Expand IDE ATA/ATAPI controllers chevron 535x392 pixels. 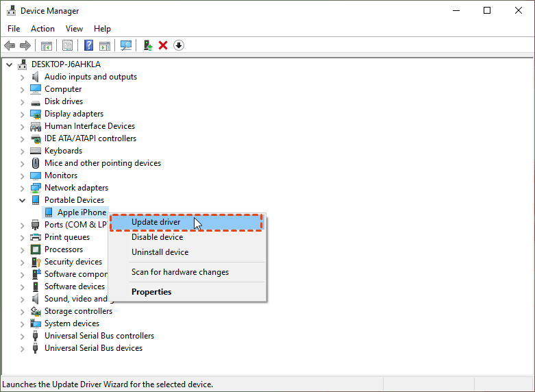22,139
